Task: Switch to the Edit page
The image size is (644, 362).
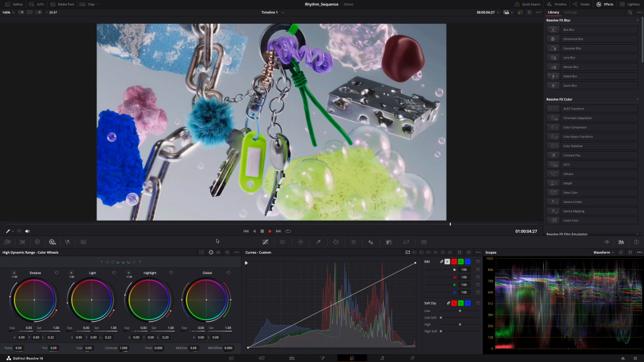Action: pyautogui.click(x=291, y=358)
